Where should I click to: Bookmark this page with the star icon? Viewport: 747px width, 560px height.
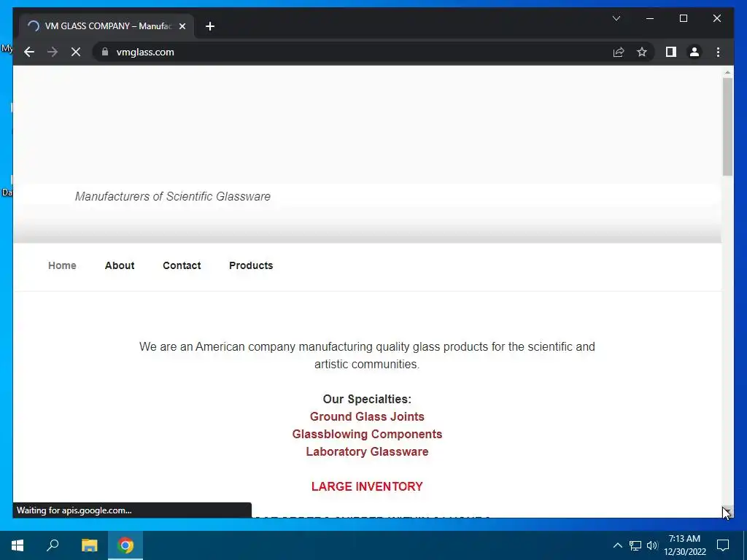(642, 52)
